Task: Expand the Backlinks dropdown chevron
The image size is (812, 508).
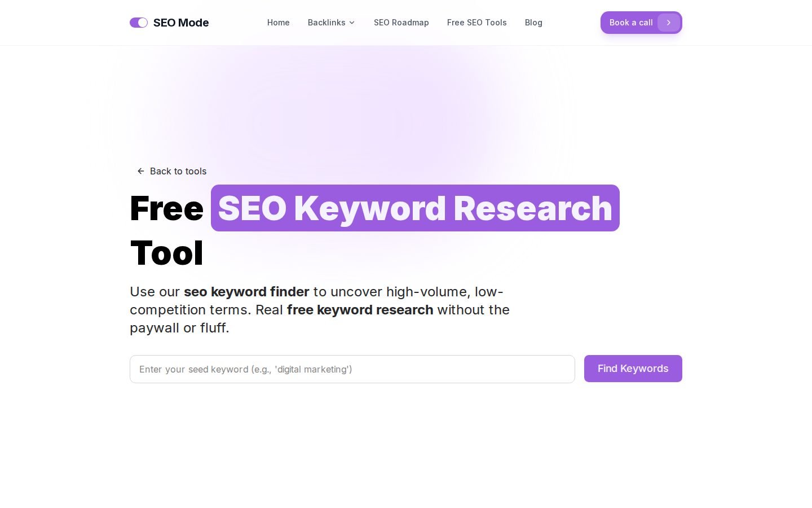Action: pos(352,23)
